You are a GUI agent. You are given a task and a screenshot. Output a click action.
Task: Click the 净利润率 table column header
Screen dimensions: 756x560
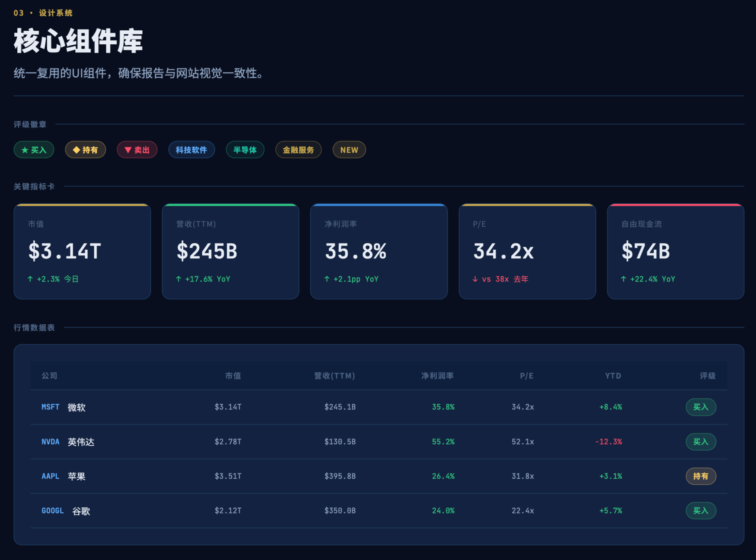coord(438,376)
